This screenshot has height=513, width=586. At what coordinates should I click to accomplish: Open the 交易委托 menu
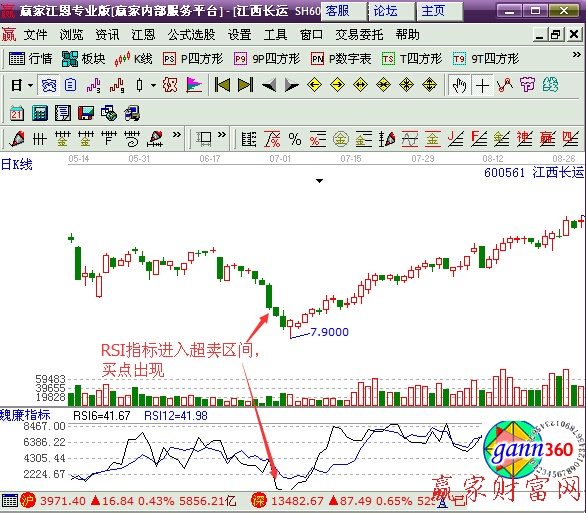(359, 35)
